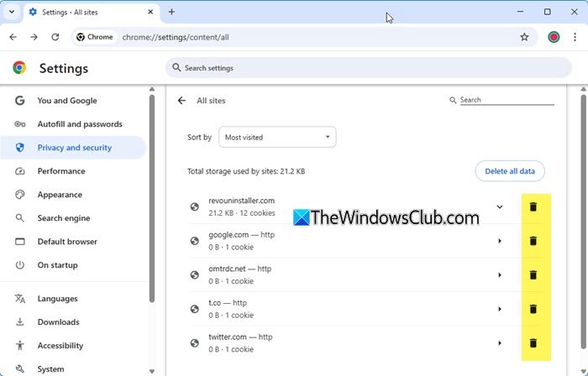The width and height of the screenshot is (588, 376).
Task: Reload the settings page
Action: [x=55, y=37]
